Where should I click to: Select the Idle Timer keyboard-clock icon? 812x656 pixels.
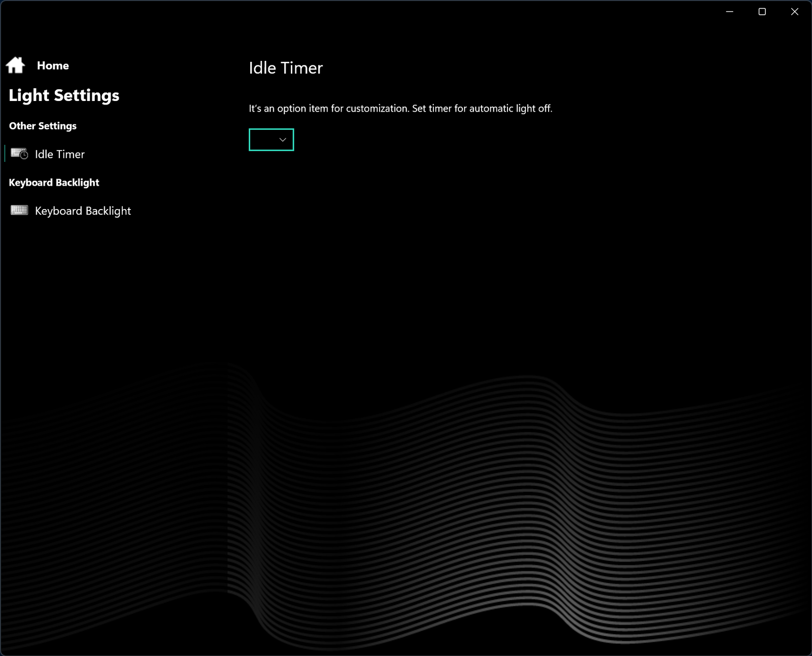tap(19, 154)
